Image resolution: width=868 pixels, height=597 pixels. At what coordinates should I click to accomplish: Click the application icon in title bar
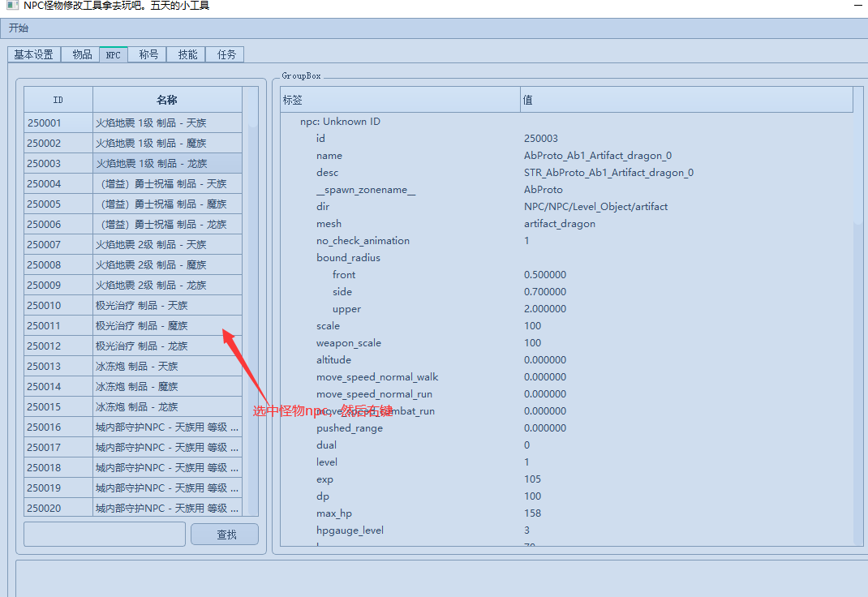(13, 5)
